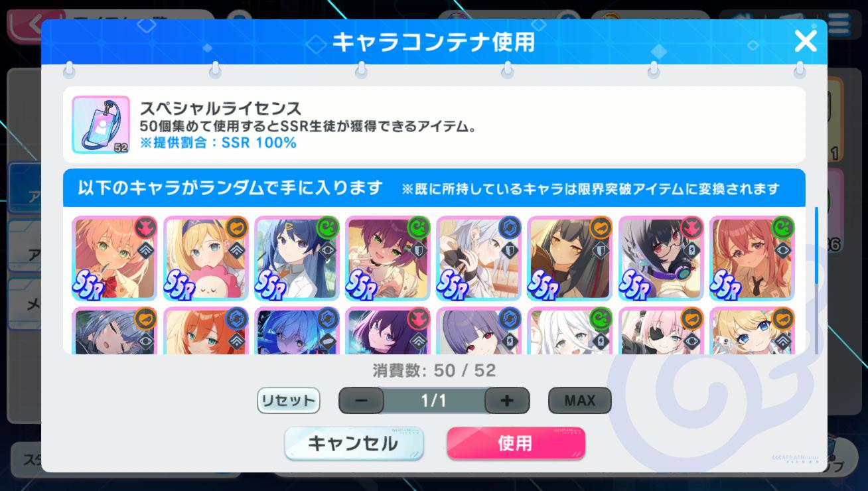Image resolution: width=868 pixels, height=491 pixels.
Task: Select the silver-haired character with blue badge
Action: pos(478,258)
